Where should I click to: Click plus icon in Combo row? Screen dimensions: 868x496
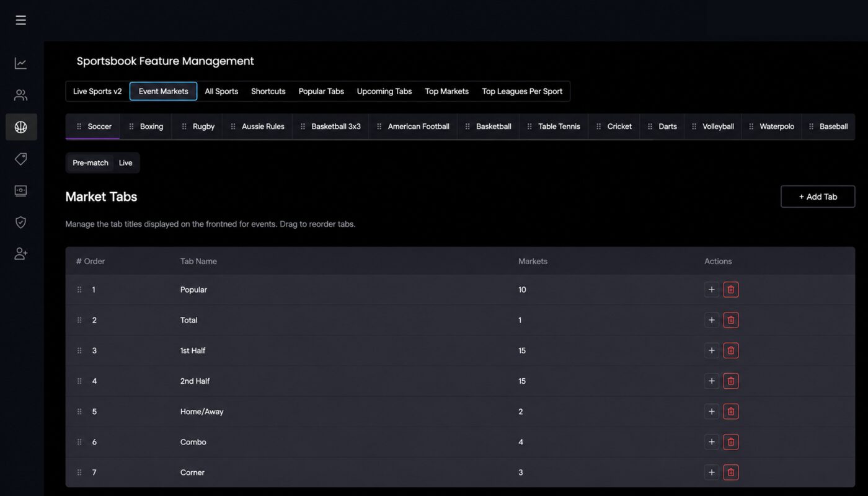712,442
